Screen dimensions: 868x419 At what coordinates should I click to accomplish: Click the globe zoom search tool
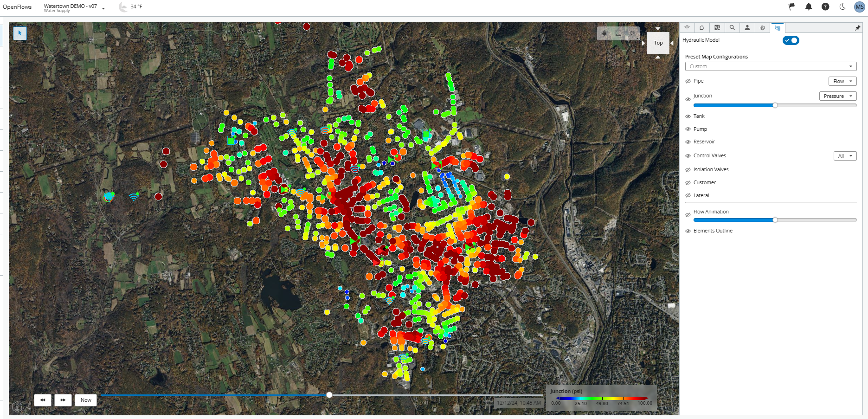pos(632,33)
